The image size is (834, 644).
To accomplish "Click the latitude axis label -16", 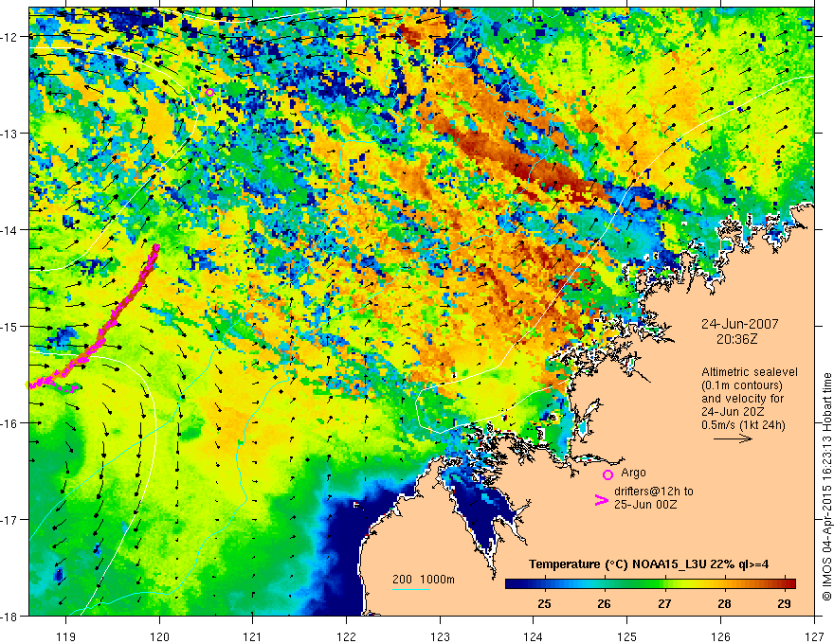I will point(9,423).
